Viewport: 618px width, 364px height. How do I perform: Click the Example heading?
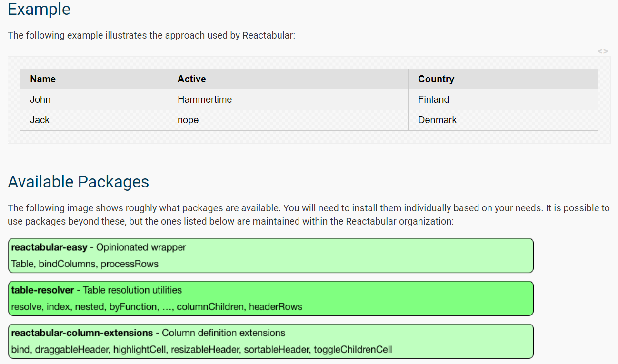[39, 9]
